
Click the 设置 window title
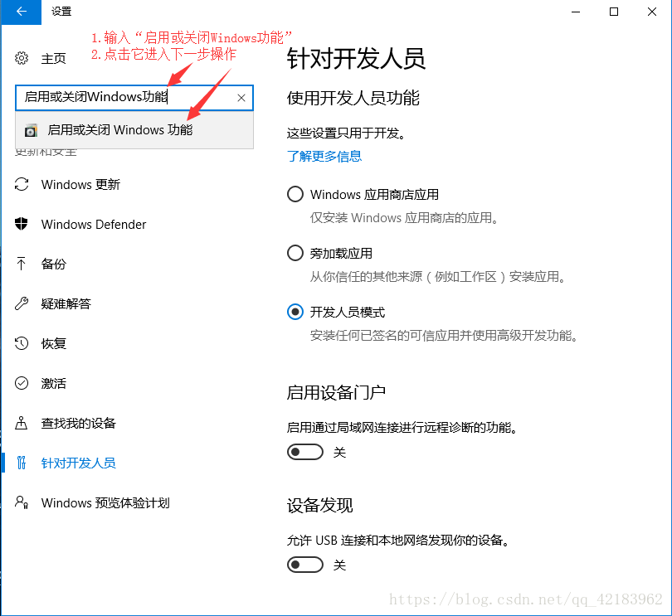tap(61, 12)
